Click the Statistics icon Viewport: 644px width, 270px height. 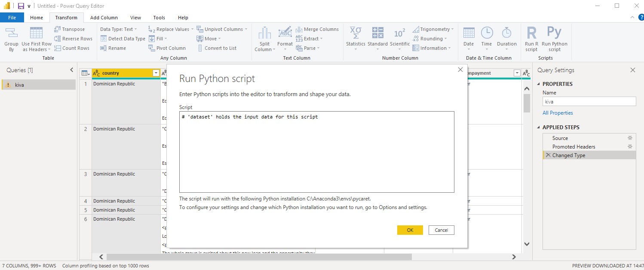coord(356,33)
